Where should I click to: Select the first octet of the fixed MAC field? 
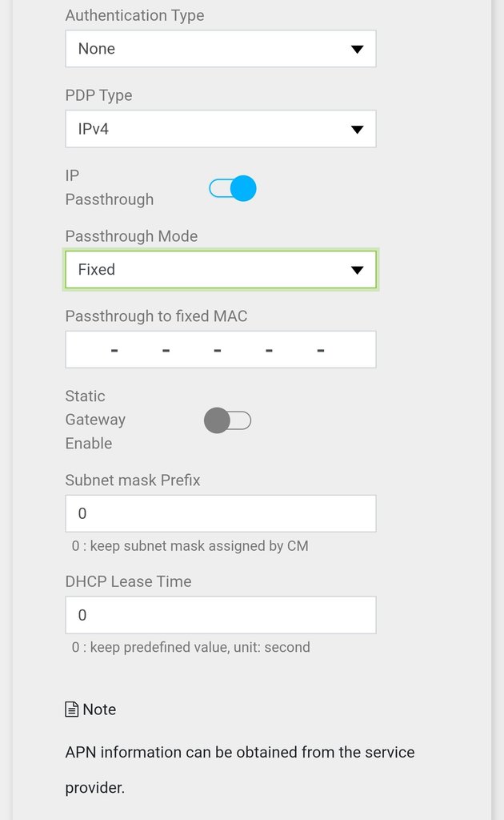tap(88, 350)
